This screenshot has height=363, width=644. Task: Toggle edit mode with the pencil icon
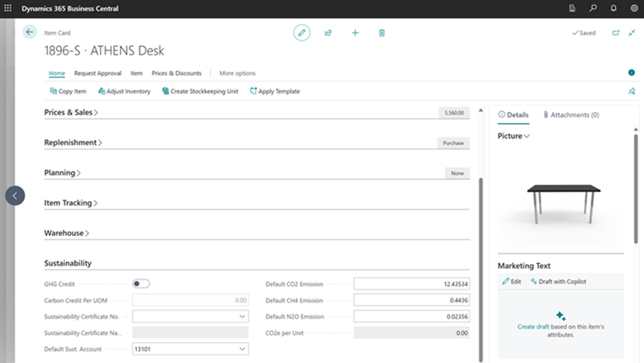coord(301,33)
